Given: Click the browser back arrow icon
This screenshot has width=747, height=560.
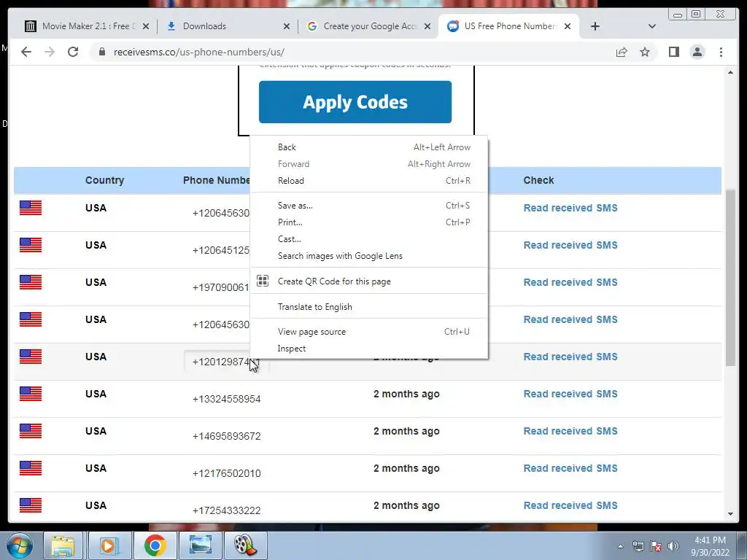Looking at the screenshot, I should (x=26, y=52).
